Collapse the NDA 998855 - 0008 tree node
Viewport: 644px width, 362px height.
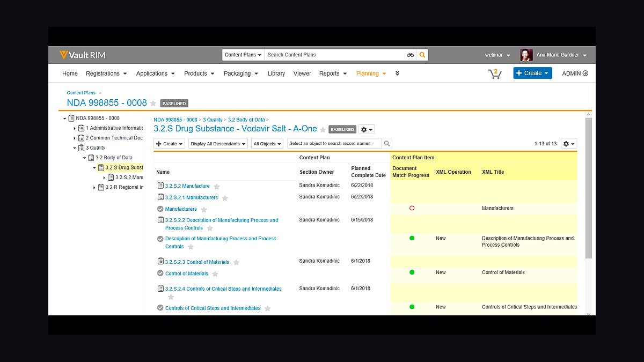tap(65, 119)
